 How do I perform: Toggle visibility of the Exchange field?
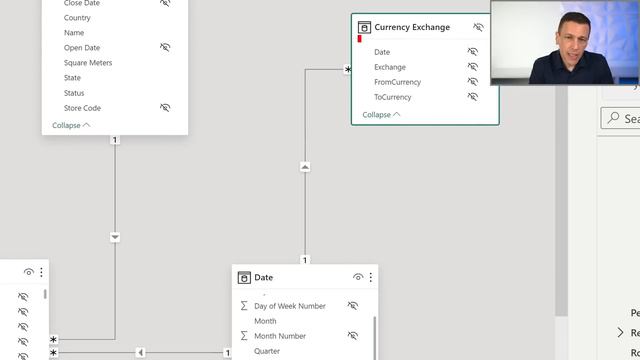click(x=473, y=67)
